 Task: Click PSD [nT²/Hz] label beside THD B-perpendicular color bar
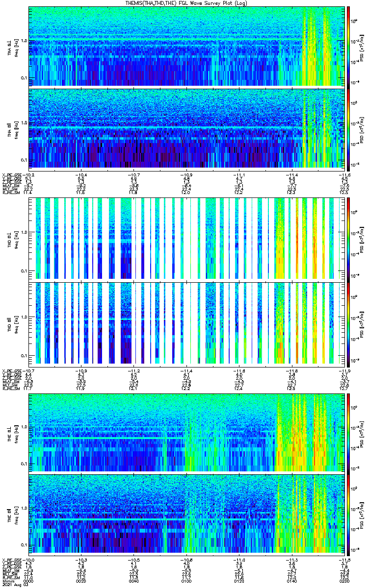[x=362, y=239]
